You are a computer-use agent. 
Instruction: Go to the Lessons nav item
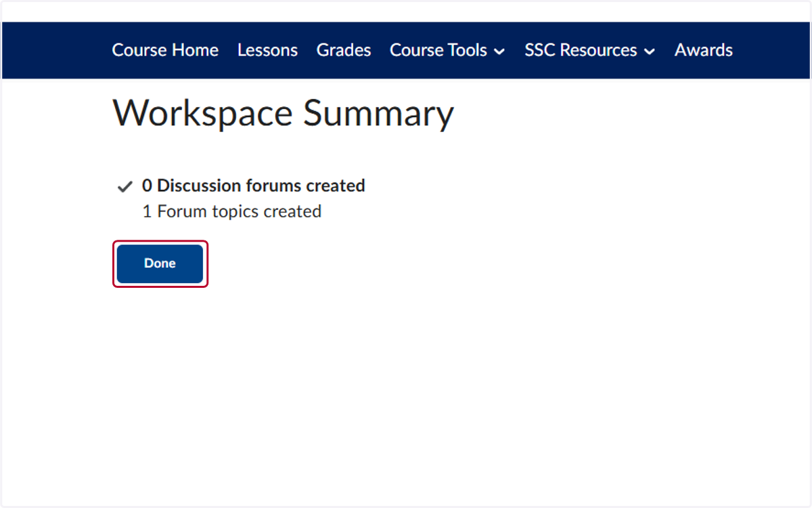click(267, 50)
